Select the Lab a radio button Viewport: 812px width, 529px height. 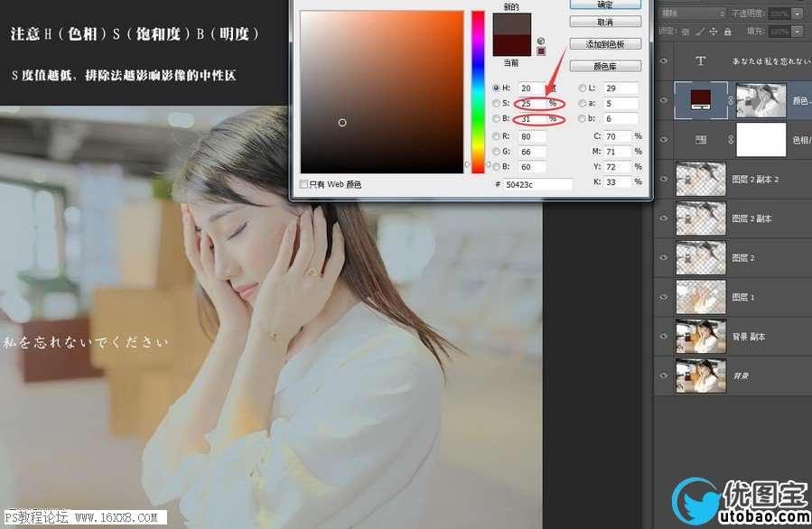click(x=582, y=104)
